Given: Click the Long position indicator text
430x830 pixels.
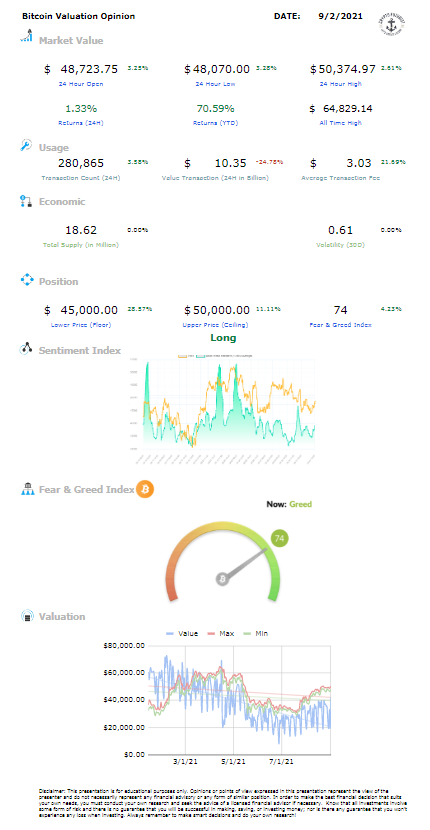Looking at the screenshot, I should pyautogui.click(x=223, y=338).
